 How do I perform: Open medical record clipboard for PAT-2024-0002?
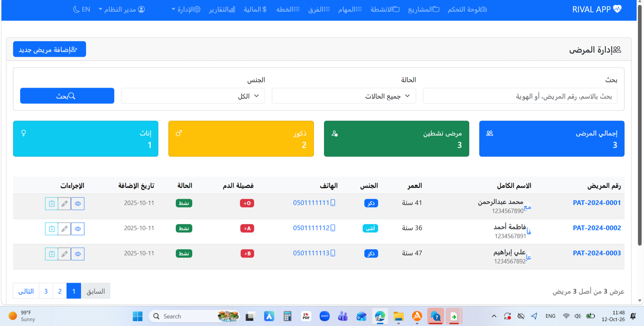point(52,229)
